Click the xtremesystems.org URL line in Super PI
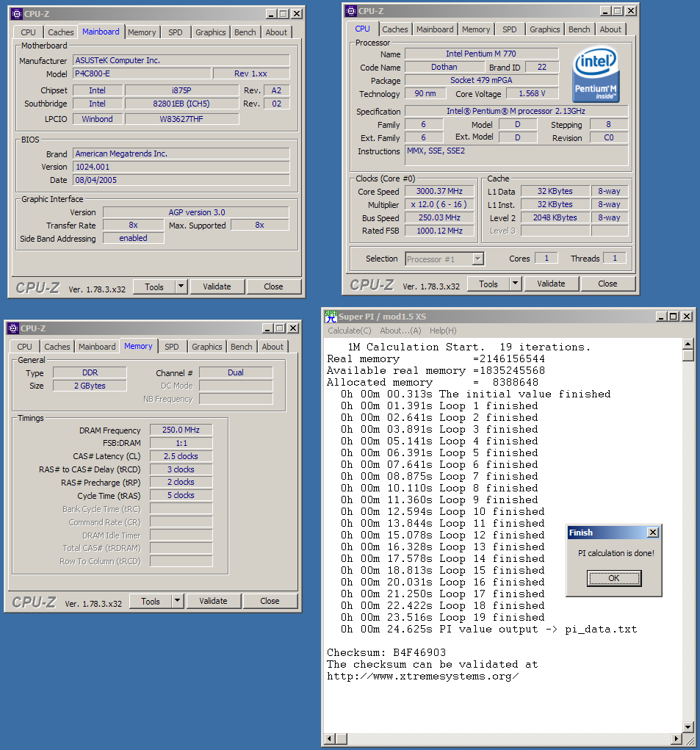The image size is (700, 750). pyautogui.click(x=422, y=677)
